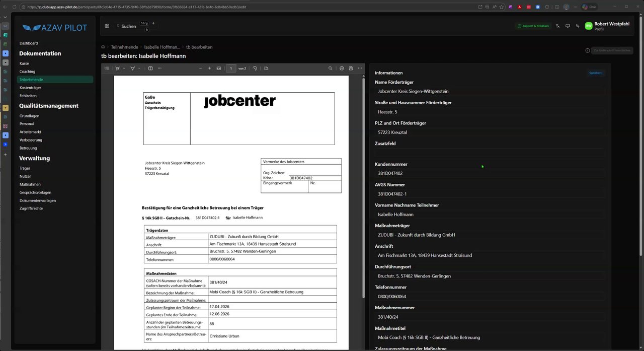Edit Name Förderträger field

click(490, 91)
